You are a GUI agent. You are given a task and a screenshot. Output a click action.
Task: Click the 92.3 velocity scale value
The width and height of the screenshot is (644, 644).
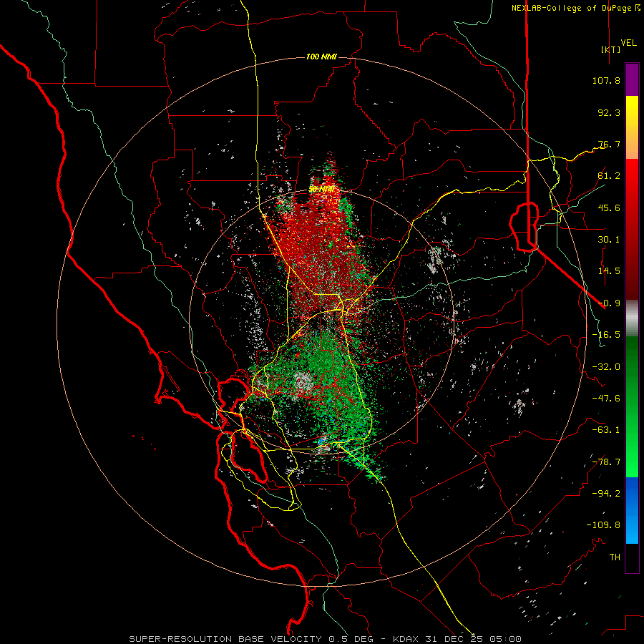[609, 112]
